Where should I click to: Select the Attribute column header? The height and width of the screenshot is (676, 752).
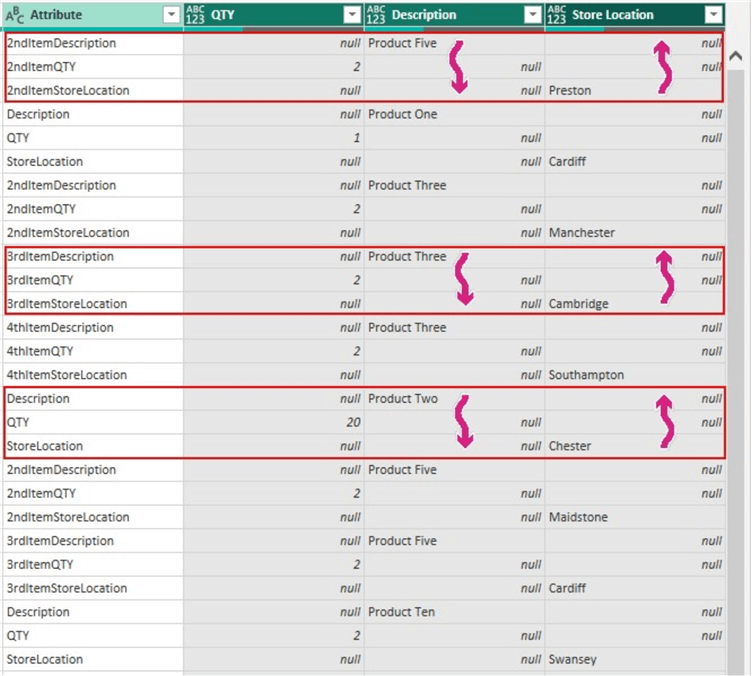[x=93, y=15]
